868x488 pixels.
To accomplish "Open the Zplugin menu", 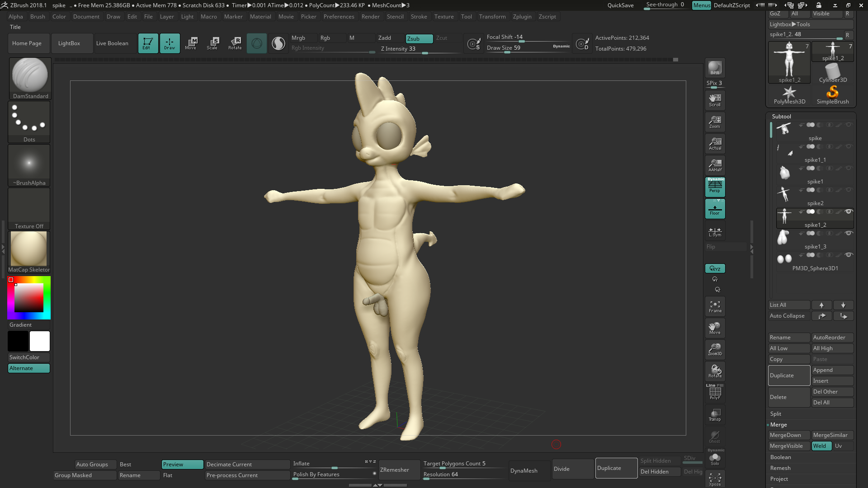I will (x=522, y=17).
